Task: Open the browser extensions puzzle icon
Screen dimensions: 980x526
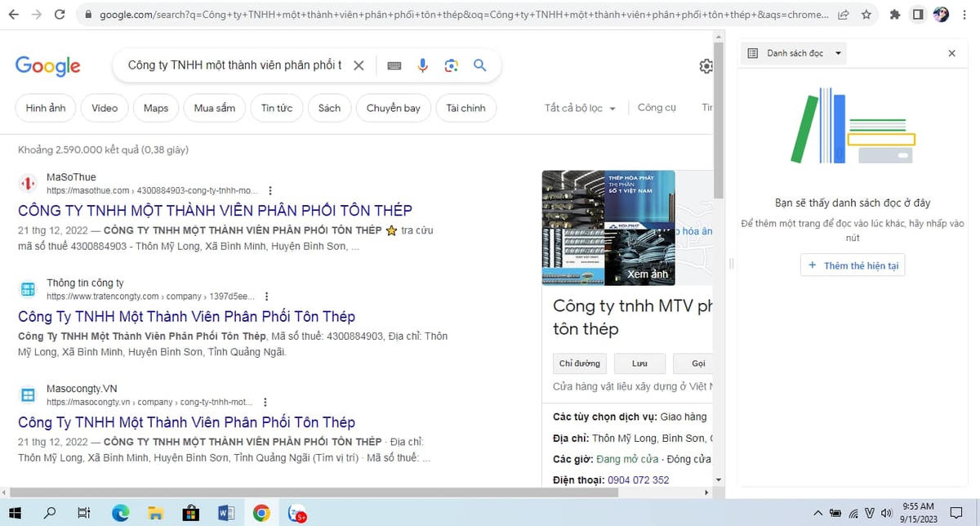Action: point(894,14)
